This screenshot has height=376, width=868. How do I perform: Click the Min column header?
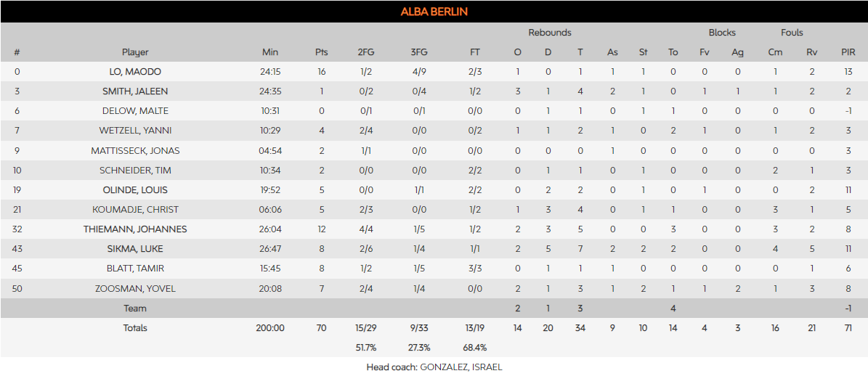coord(270,52)
